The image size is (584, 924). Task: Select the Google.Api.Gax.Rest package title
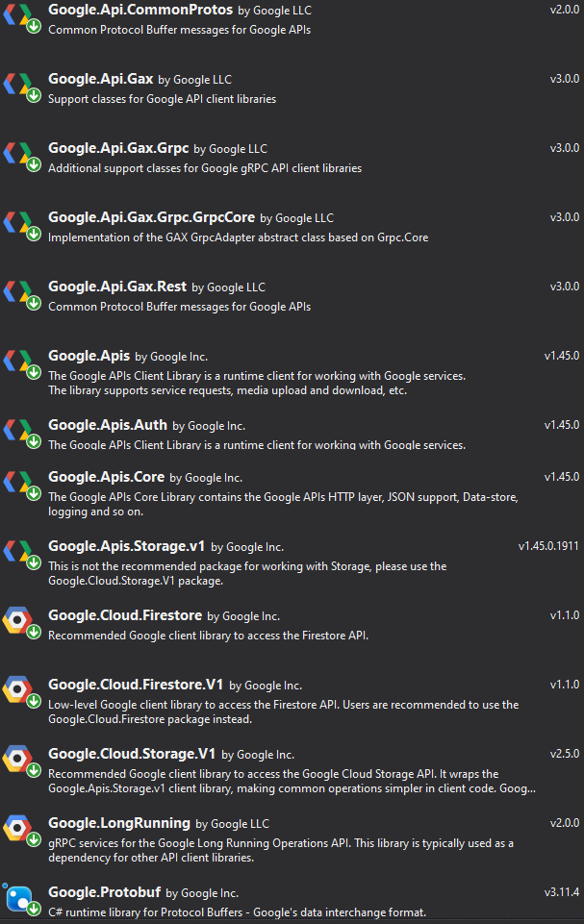(117, 287)
